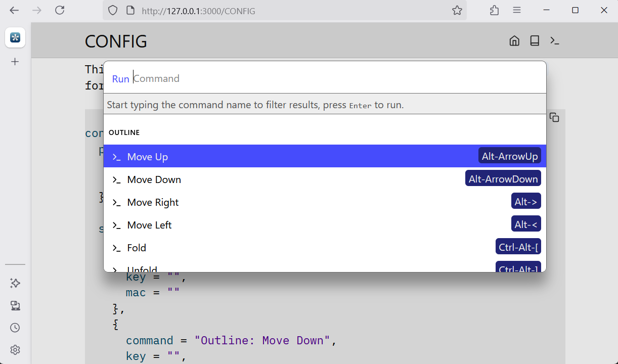Open the home page icon
This screenshot has height=364, width=618.
(x=514, y=41)
